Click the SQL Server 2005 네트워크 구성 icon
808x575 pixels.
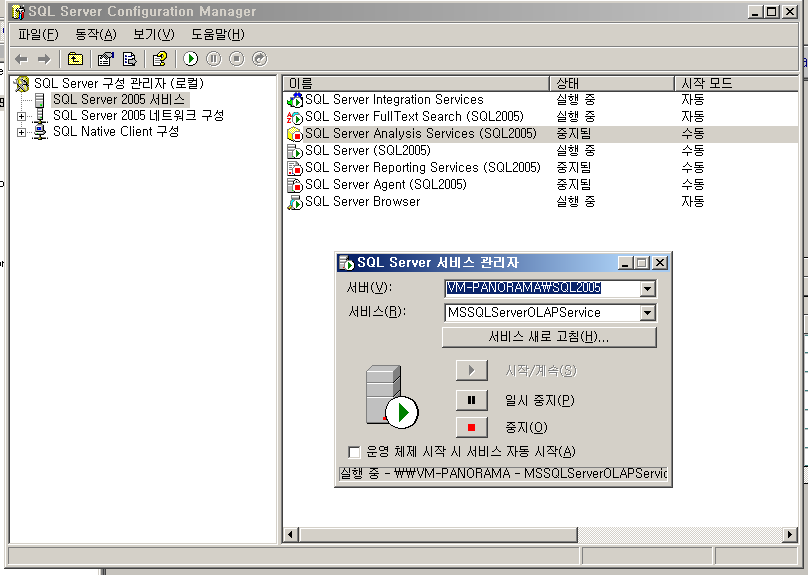pos(40,116)
